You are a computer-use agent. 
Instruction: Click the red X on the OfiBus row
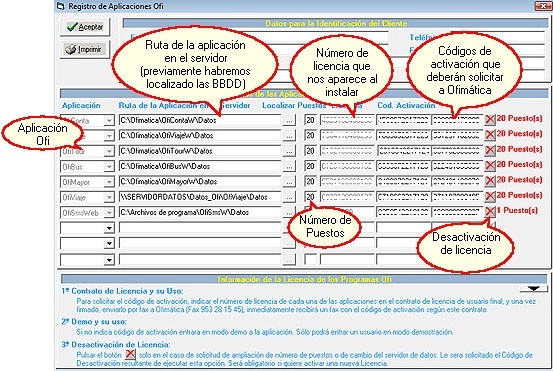tap(490, 165)
